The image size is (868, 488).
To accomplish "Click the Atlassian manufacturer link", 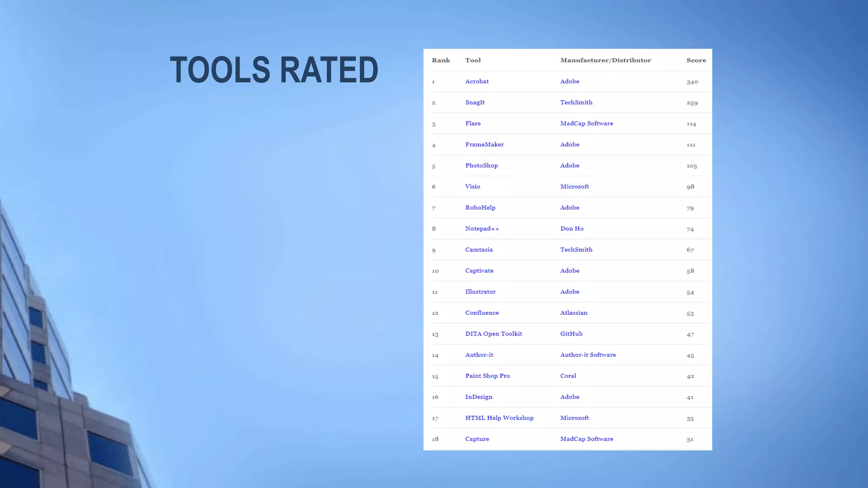I will point(574,313).
